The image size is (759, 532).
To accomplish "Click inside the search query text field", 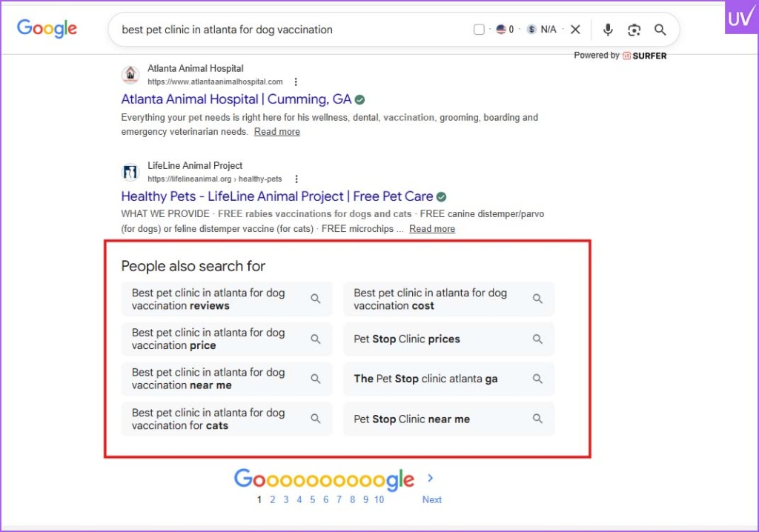I will [282, 30].
